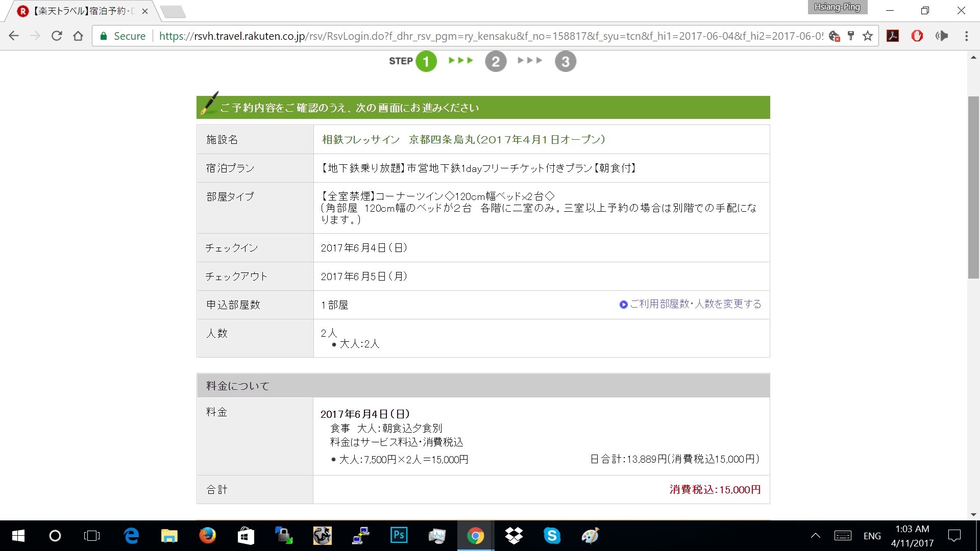Open Photoshop from the taskbar
Image resolution: width=980 pixels, height=551 pixels.
click(399, 535)
